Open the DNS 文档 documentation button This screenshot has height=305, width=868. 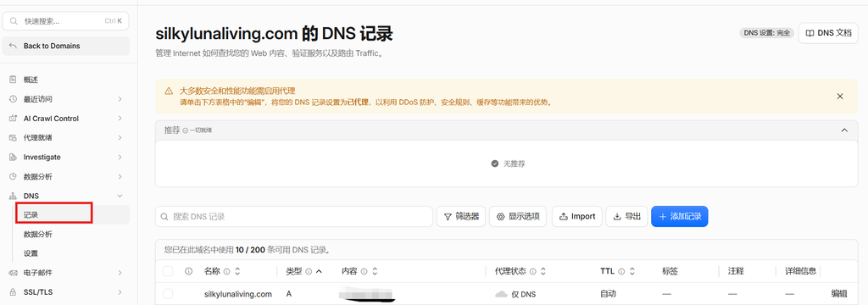[828, 33]
